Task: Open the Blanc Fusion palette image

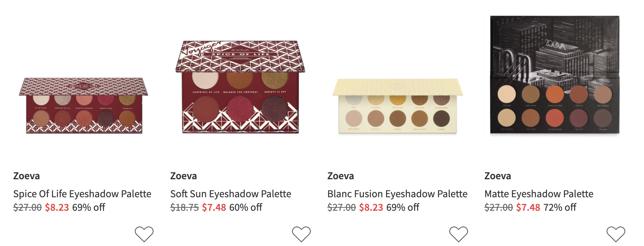Action: coord(398,106)
